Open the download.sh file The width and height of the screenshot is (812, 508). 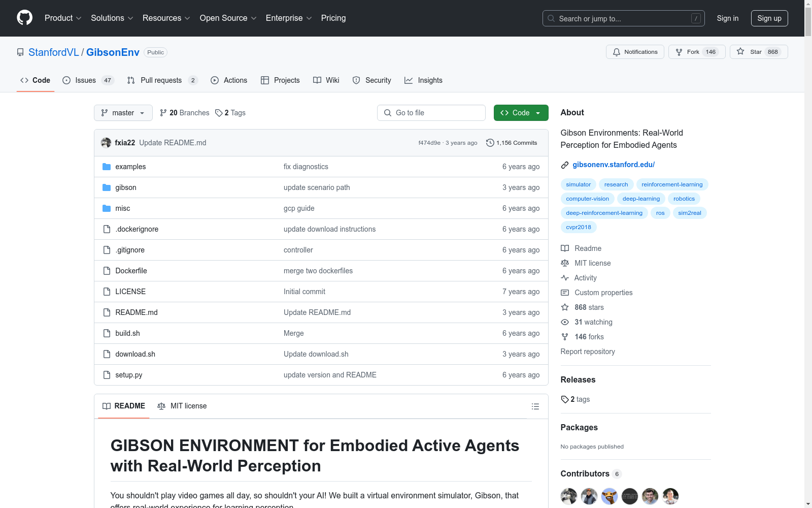point(136,354)
